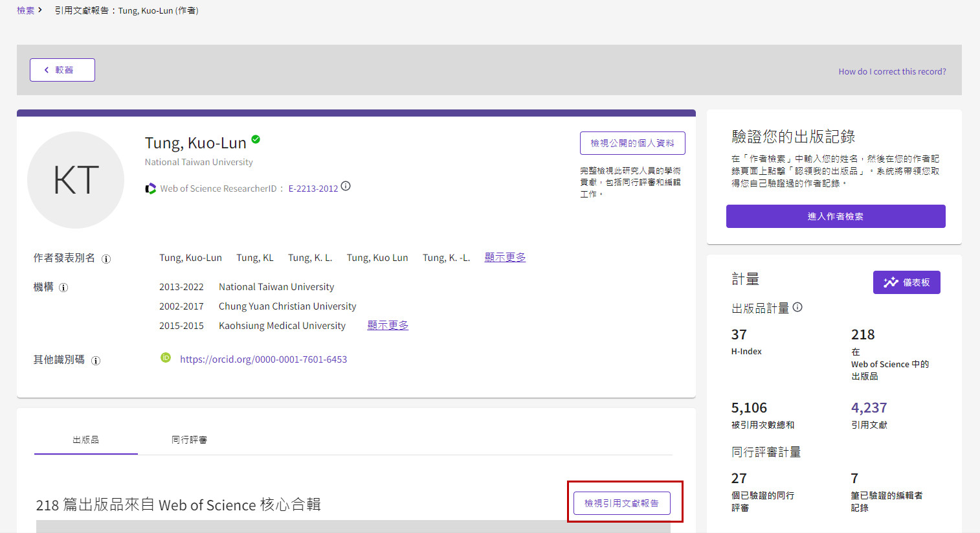980x533 pixels.
Task: Go back with the 較舊 button
Action: (62, 70)
